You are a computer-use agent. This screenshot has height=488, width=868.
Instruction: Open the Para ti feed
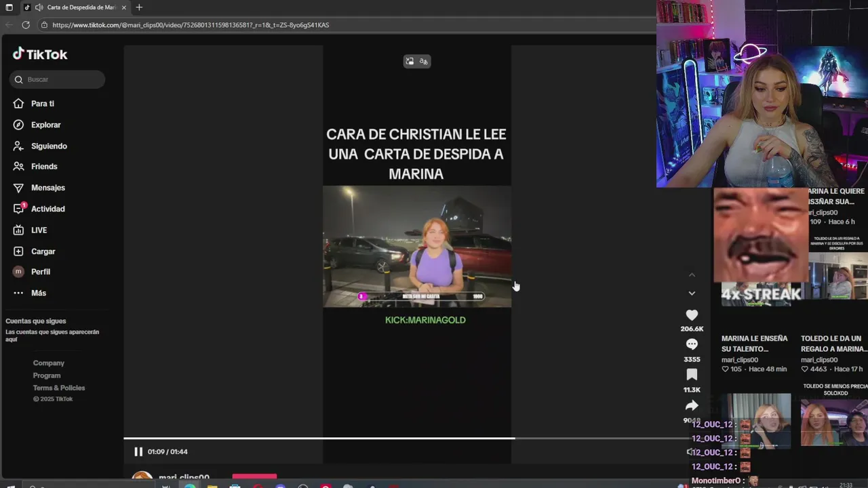point(42,104)
